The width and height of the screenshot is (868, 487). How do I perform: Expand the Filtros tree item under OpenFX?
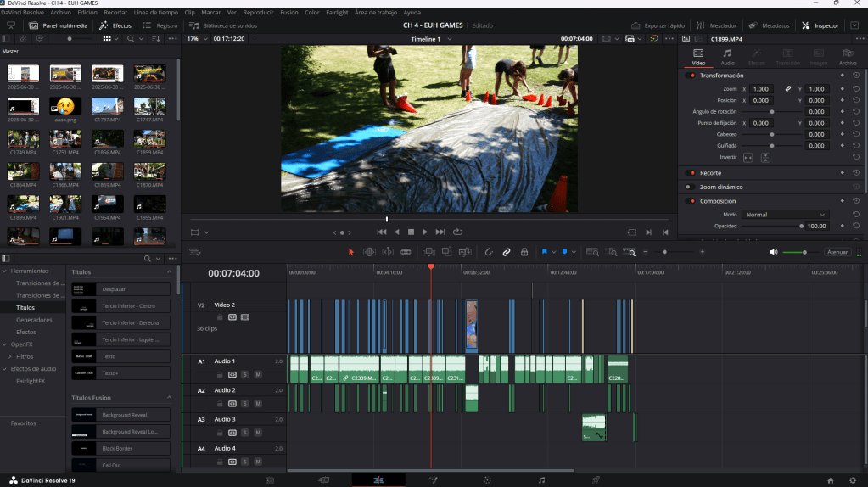coord(9,356)
